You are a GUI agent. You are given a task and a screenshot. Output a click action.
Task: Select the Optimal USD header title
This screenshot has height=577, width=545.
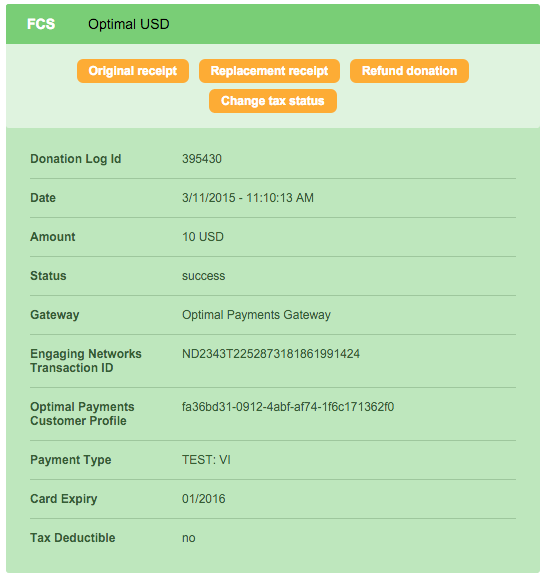129,24
